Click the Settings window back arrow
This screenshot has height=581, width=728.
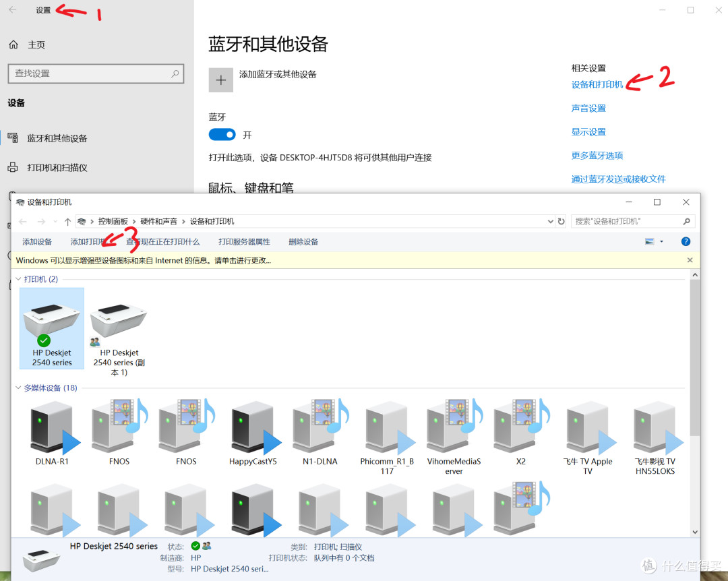13,9
